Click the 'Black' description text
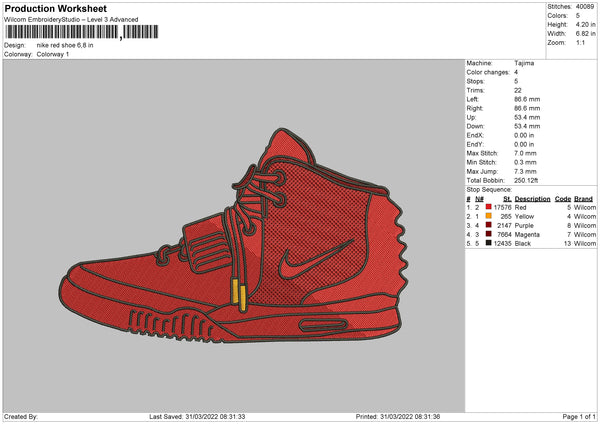Viewport: 600px width, 424px height. pos(523,243)
